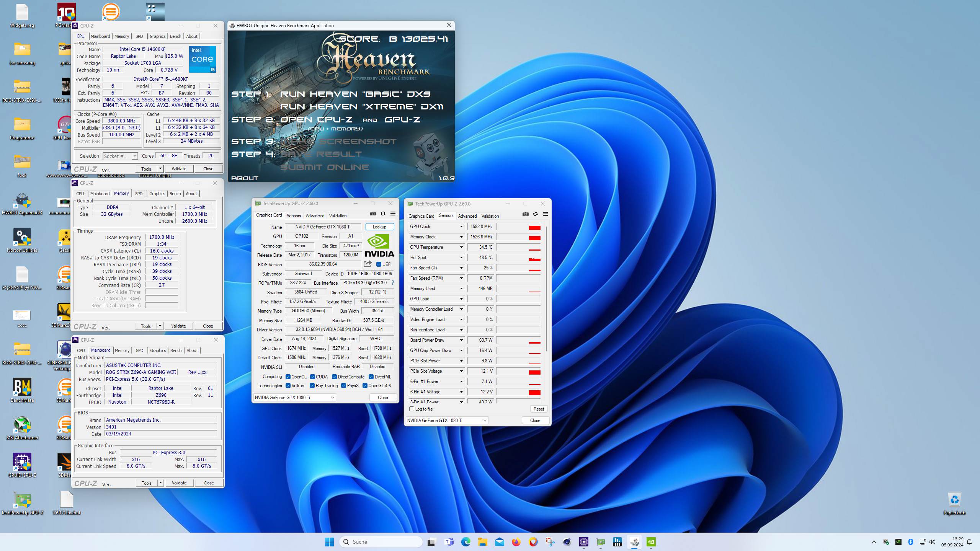
Task: Open Hot Spot sensor dropdown arrow
Action: [461, 258]
